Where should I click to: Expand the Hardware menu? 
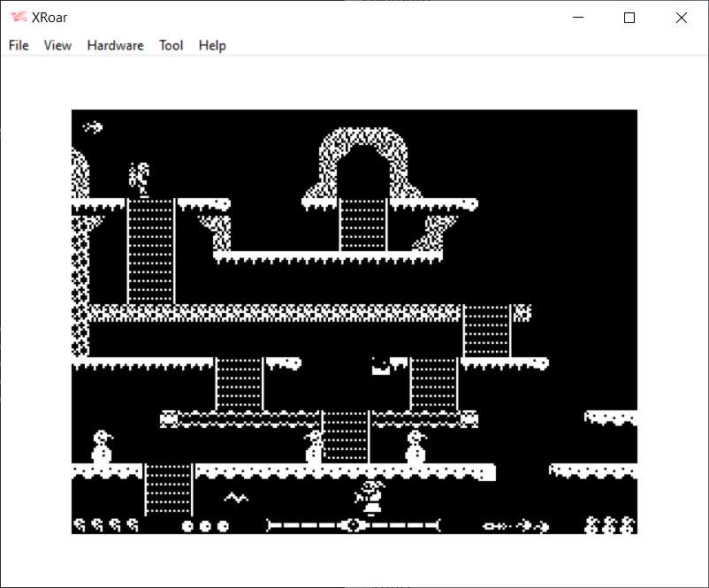(x=115, y=45)
